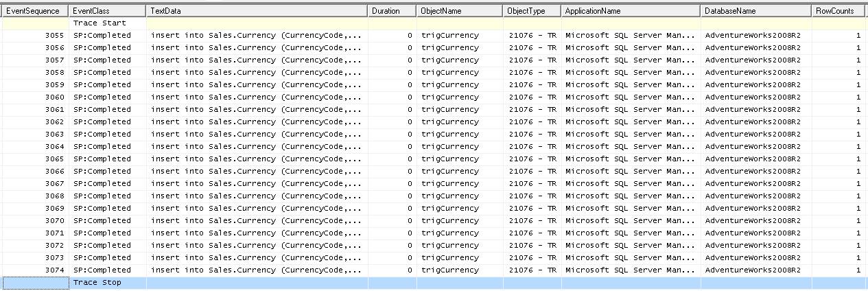This screenshot has width=868, height=291.
Task: Click object type 21076 - TR in row 3071
Action: [532, 233]
